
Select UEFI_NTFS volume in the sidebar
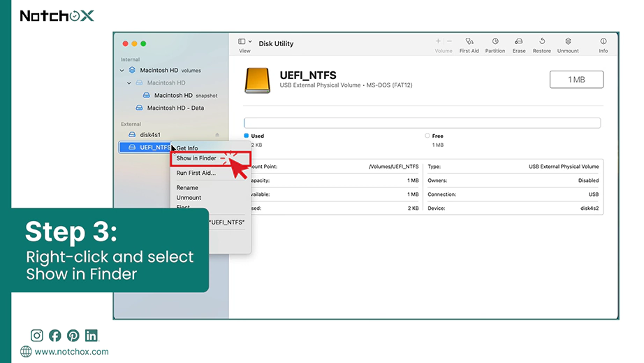point(145,147)
